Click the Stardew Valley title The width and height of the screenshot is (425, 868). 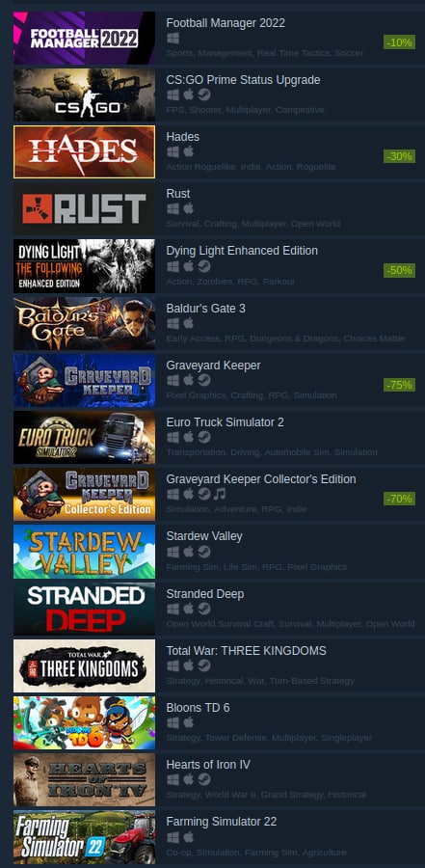click(204, 536)
